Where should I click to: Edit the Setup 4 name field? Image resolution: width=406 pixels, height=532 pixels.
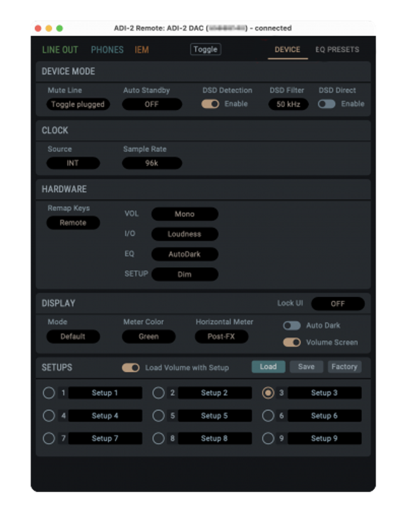pyautogui.click(x=105, y=416)
